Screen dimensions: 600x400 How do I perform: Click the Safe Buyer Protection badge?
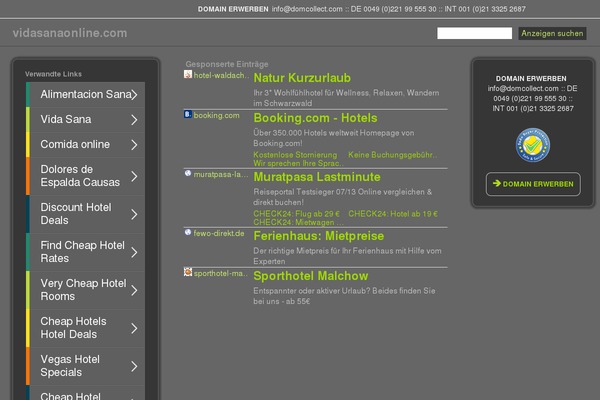coord(533,145)
